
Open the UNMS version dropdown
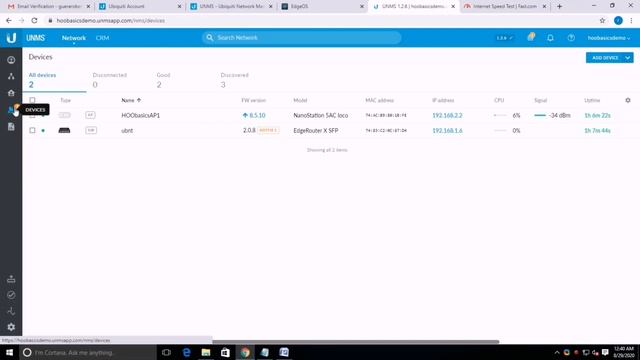pyautogui.click(x=504, y=38)
